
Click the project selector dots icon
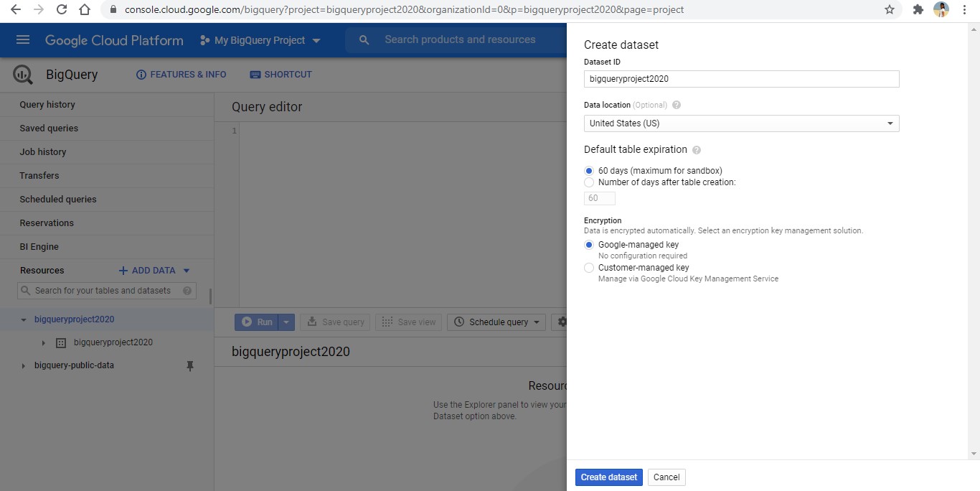[205, 40]
